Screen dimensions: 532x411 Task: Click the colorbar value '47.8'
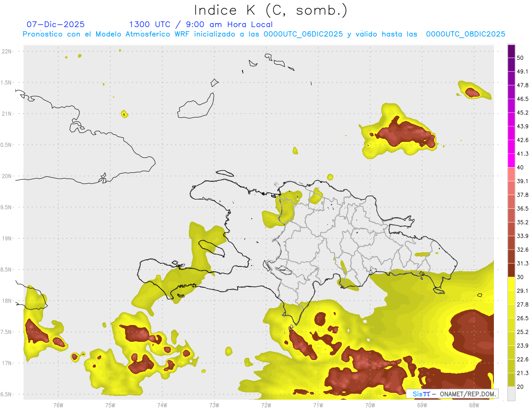click(523, 85)
